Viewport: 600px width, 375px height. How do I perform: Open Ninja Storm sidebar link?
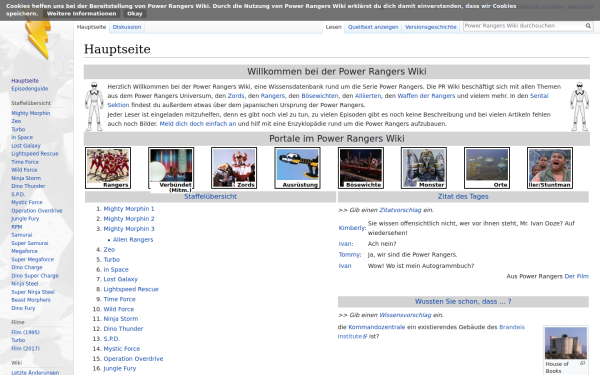[26, 178]
